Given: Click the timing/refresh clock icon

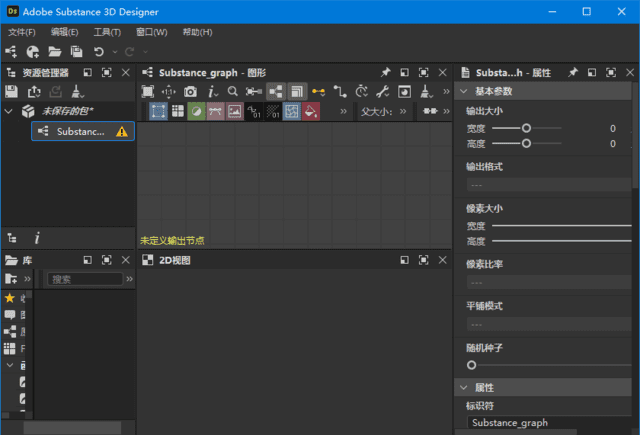Looking at the screenshot, I should (x=361, y=91).
